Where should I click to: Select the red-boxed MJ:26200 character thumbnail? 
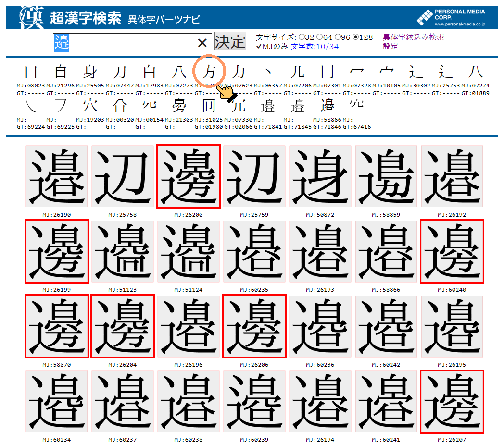pyautogui.click(x=188, y=175)
